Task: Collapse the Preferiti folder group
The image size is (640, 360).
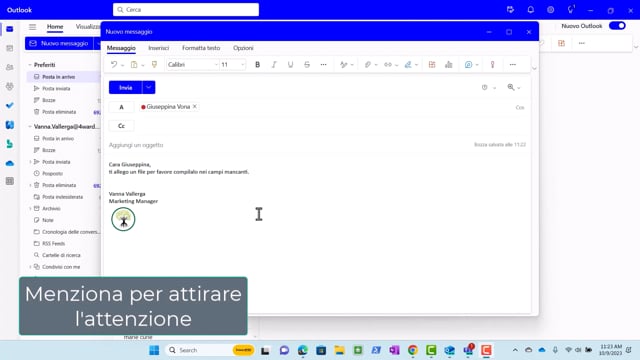Action: (x=30, y=65)
